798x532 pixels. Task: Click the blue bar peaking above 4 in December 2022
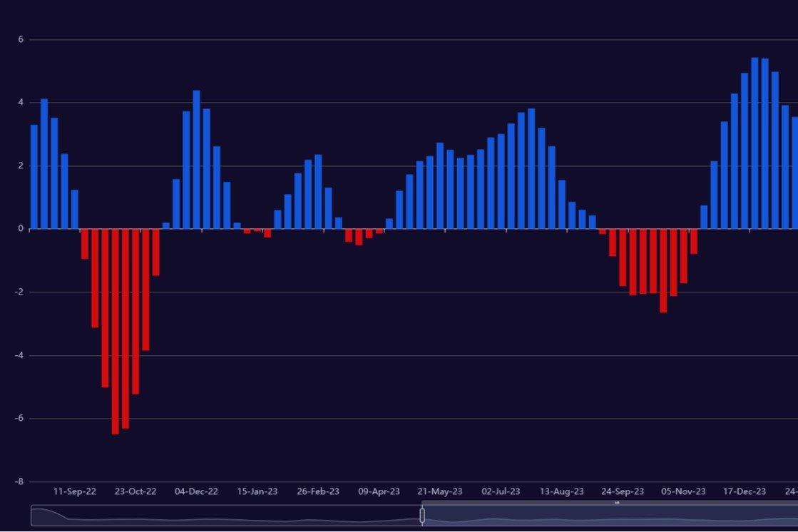click(196, 160)
